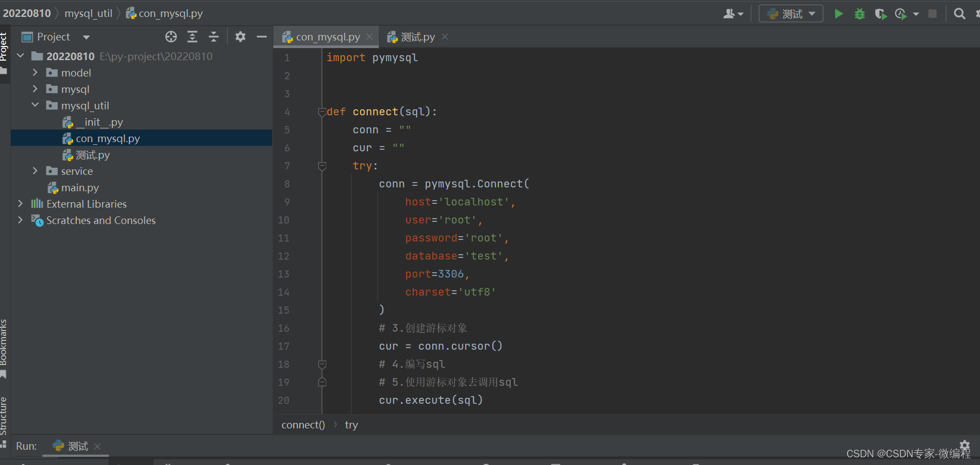Click the External Libraries bars icon

pyautogui.click(x=37, y=204)
